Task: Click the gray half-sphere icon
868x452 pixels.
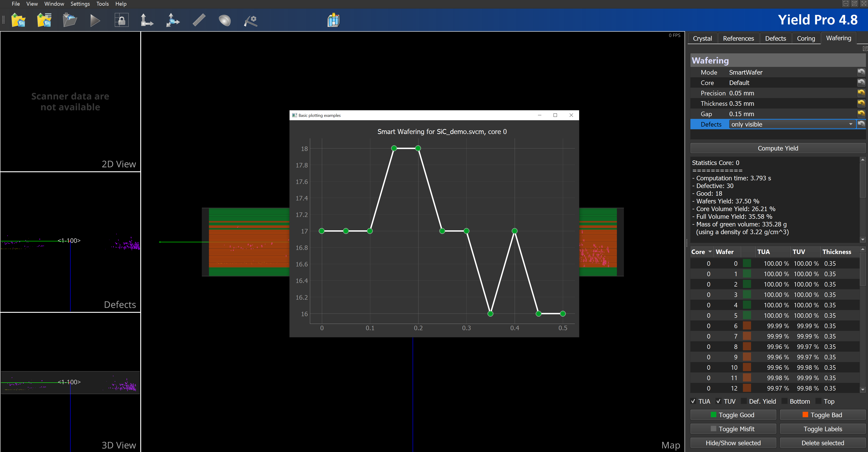Action: [225, 21]
